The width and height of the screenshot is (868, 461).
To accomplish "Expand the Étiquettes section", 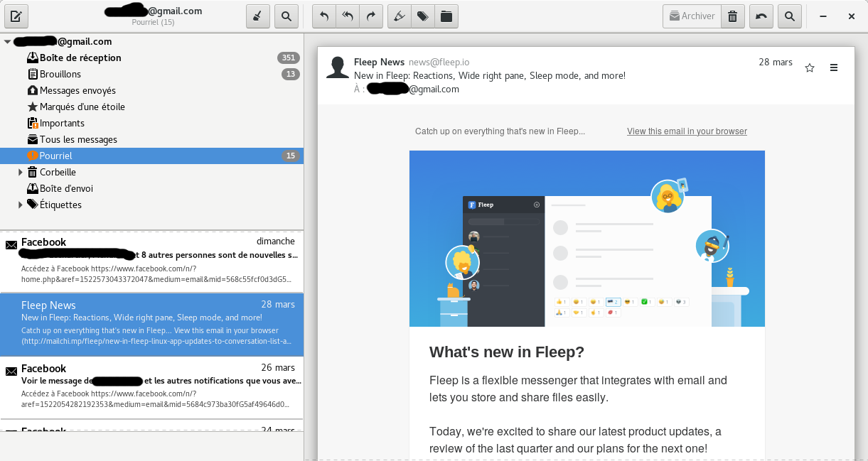I will [x=21, y=205].
